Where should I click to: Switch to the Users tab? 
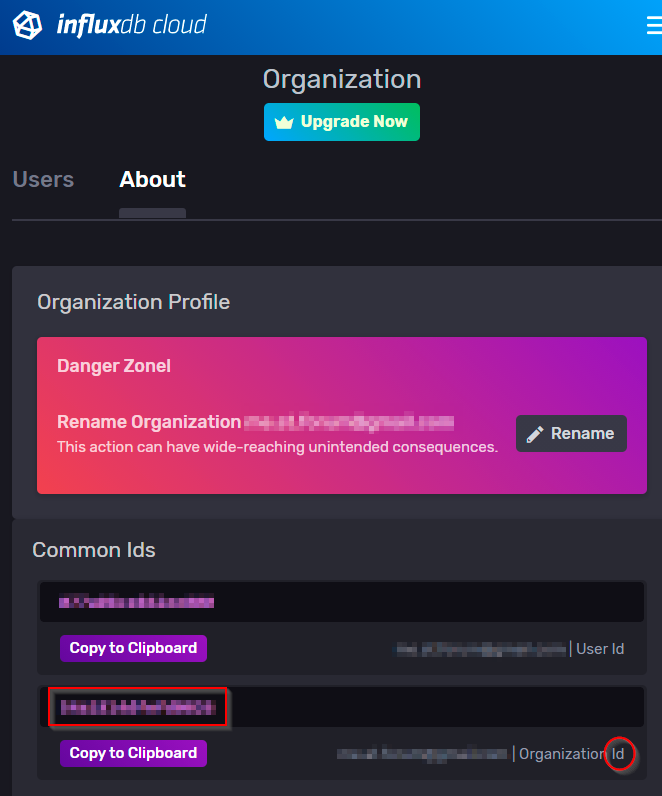coord(43,179)
